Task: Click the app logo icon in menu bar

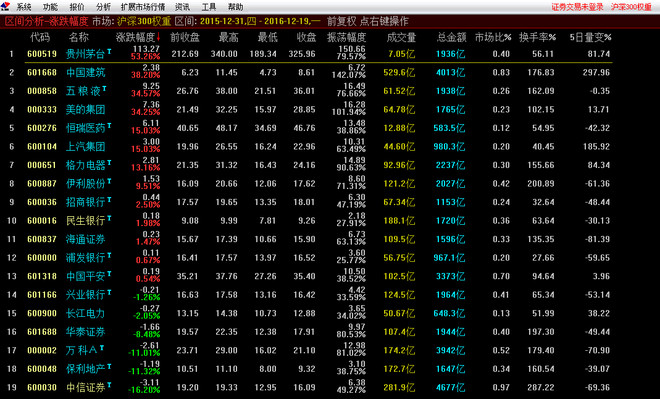Action: click(5, 6)
